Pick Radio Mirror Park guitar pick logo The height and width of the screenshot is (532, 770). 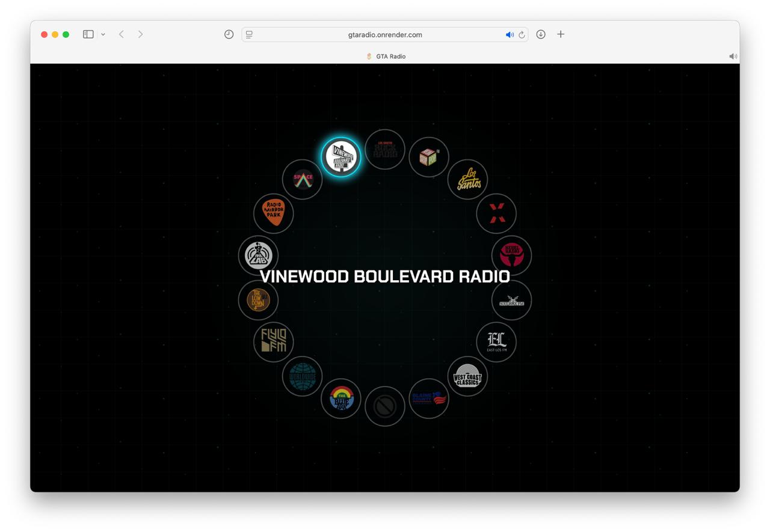[x=274, y=213]
